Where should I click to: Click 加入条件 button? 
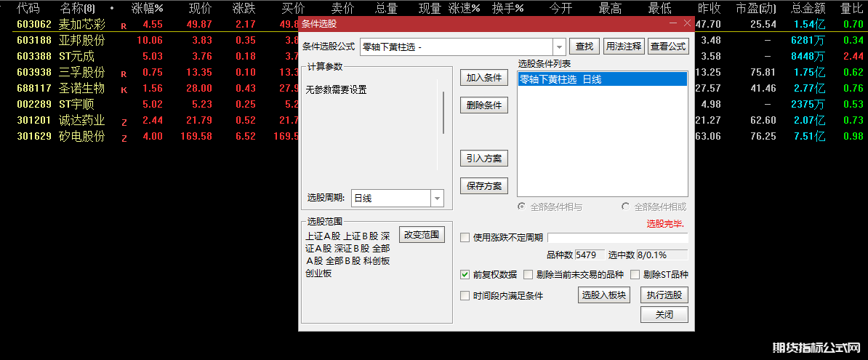(484, 78)
